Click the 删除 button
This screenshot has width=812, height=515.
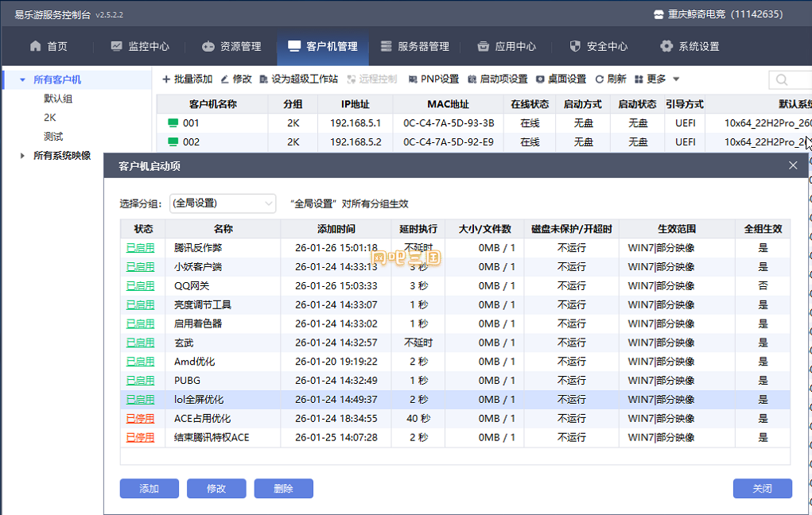coord(283,489)
